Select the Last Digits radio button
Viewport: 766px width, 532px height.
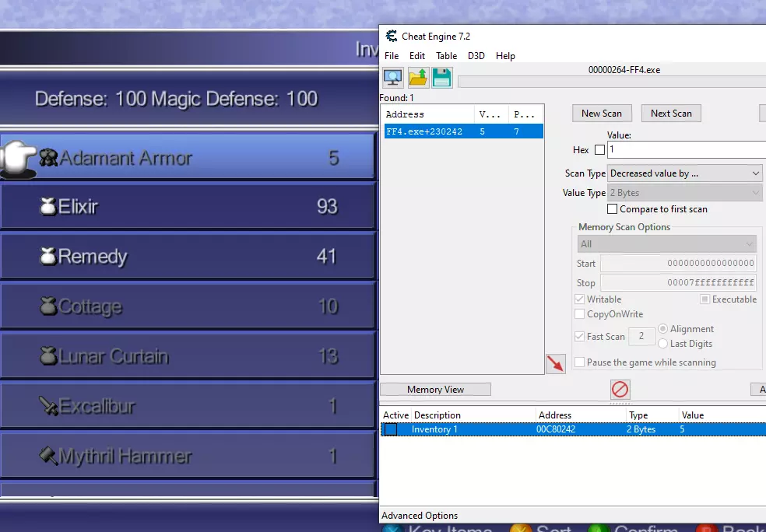point(663,344)
